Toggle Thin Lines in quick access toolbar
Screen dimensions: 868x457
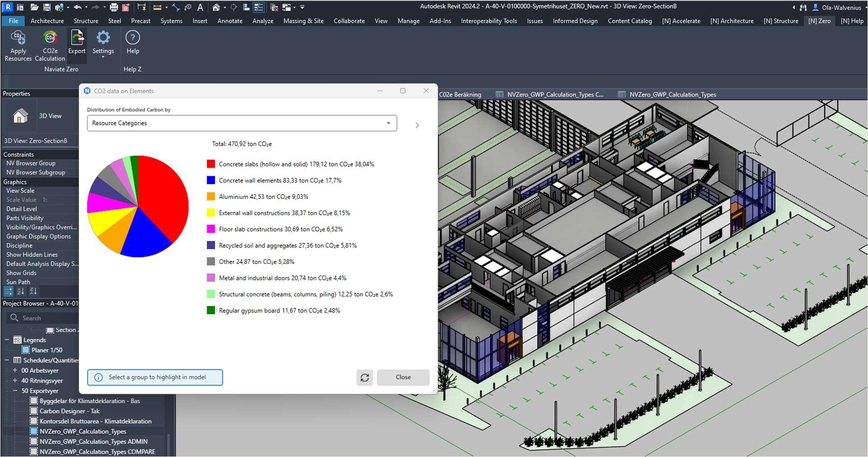pos(258,7)
